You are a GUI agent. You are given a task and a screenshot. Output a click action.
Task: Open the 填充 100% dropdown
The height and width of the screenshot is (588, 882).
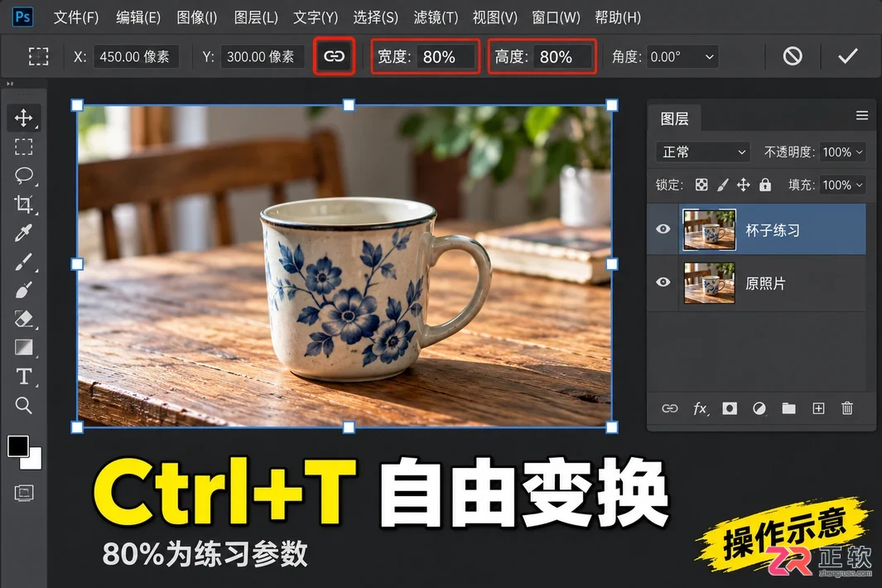click(x=842, y=185)
